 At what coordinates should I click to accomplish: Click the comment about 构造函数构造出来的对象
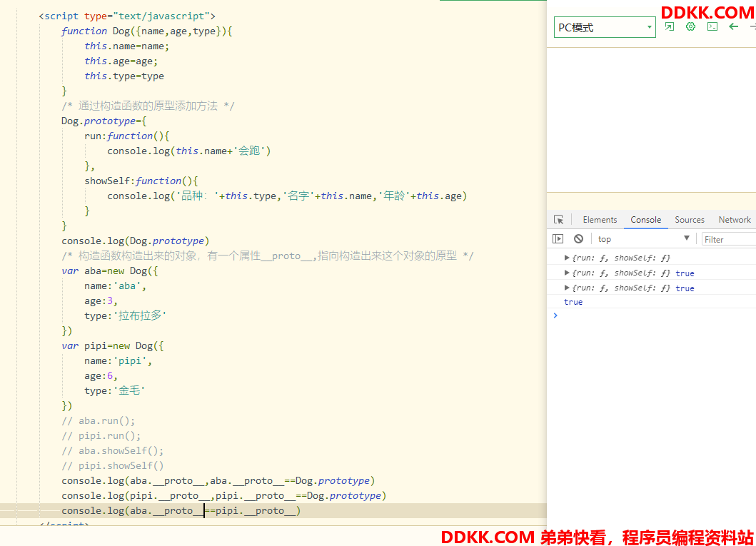point(268,256)
